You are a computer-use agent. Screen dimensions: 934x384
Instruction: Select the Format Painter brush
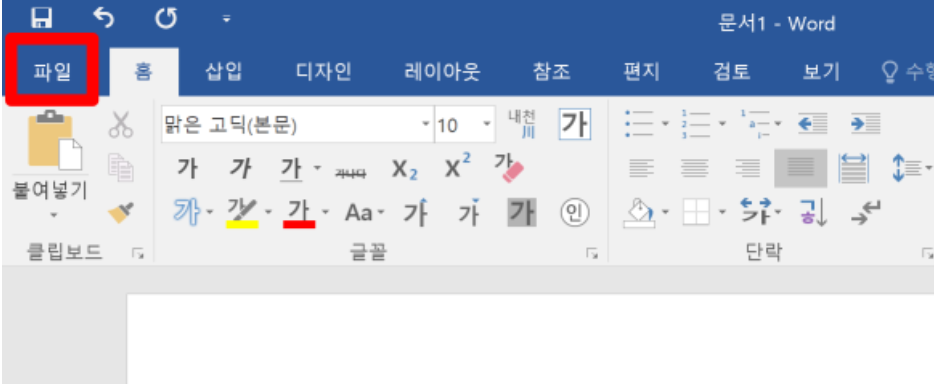click(121, 212)
